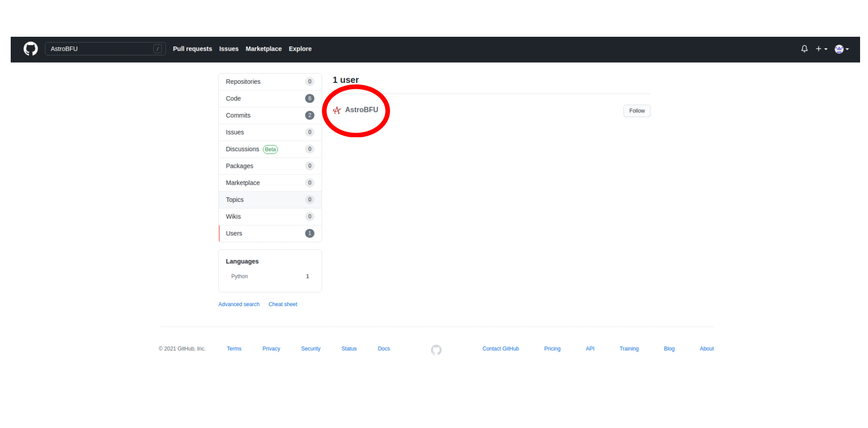Click the slash shortcut icon in search box

[x=158, y=49]
